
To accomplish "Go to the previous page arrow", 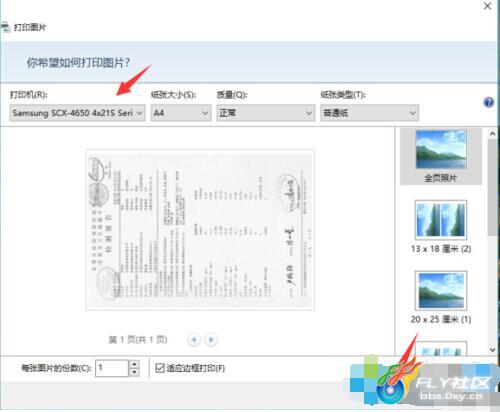I will [x=194, y=340].
